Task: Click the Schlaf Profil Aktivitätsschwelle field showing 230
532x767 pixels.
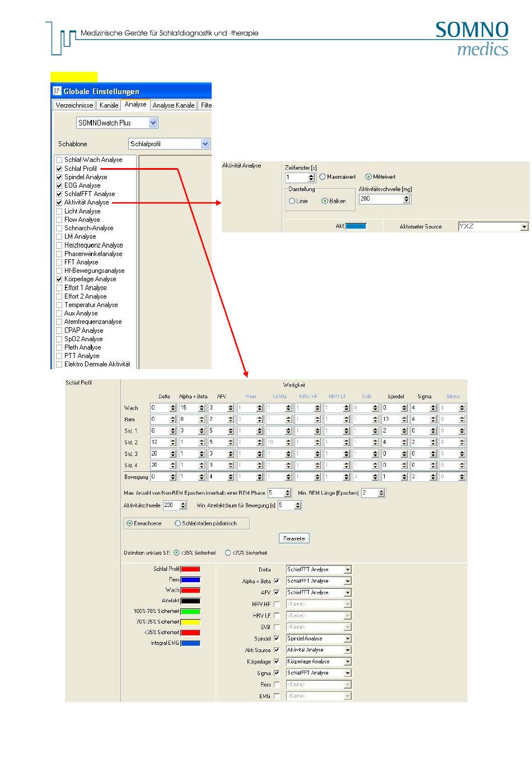Action: pos(171,505)
